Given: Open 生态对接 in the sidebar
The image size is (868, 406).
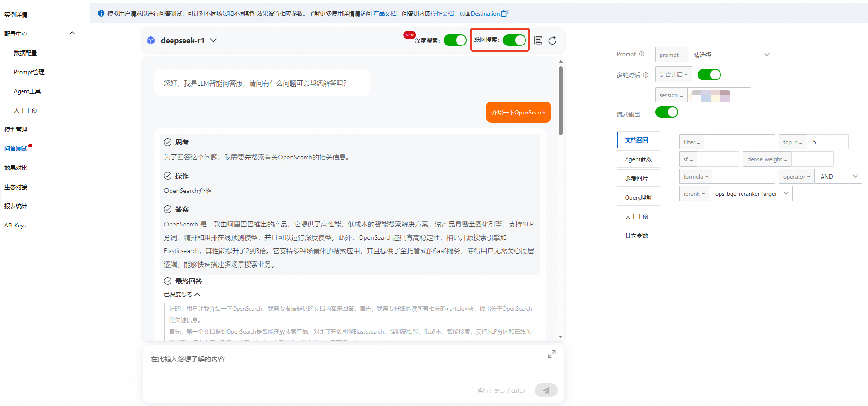Looking at the screenshot, I should point(16,187).
